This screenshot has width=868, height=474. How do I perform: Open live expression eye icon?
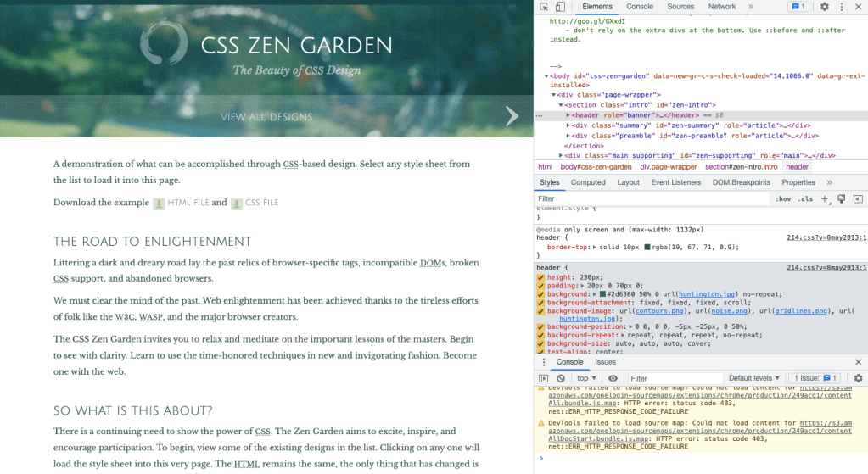[x=613, y=378]
